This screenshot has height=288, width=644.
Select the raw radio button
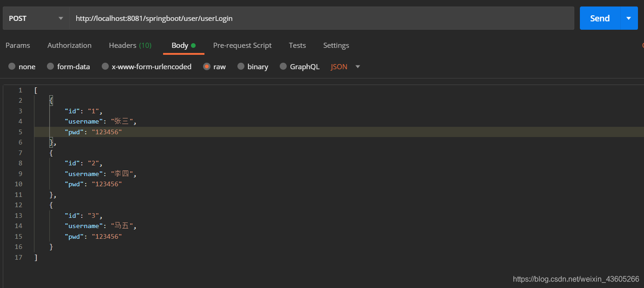tap(207, 66)
